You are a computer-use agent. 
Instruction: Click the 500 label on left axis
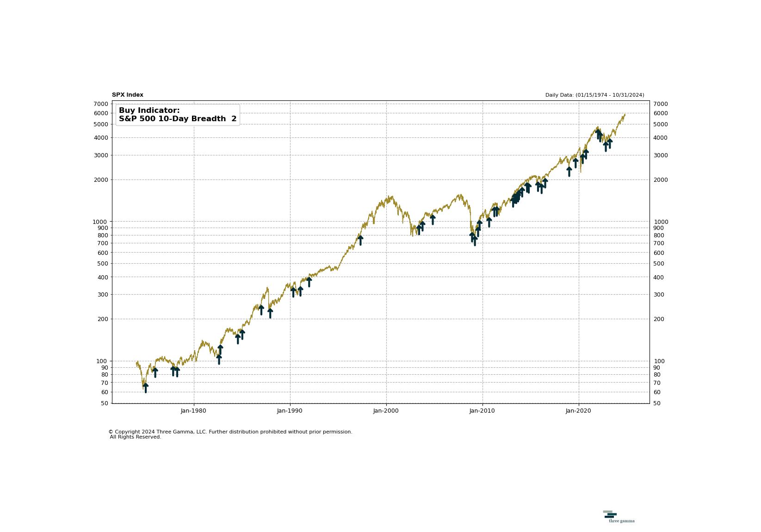103,264
